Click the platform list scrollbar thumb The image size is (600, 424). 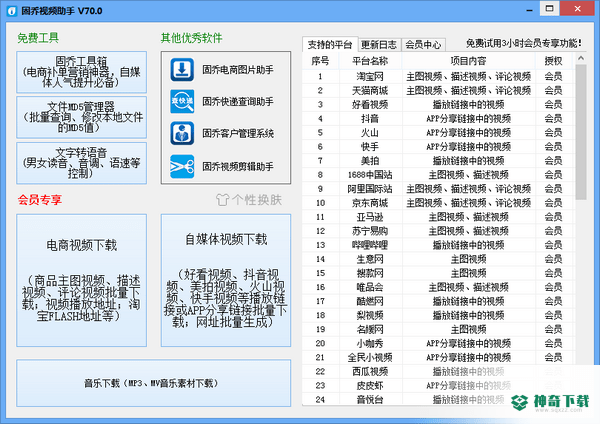point(581,132)
